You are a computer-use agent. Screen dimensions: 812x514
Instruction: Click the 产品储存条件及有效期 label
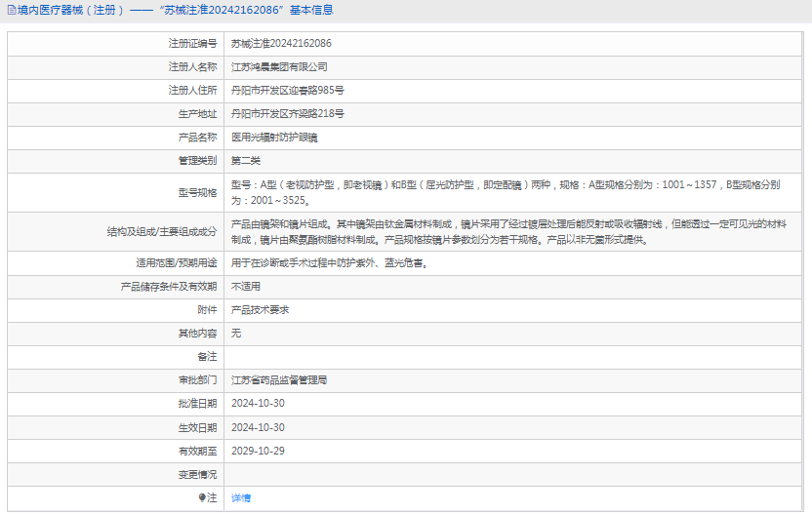point(168,286)
